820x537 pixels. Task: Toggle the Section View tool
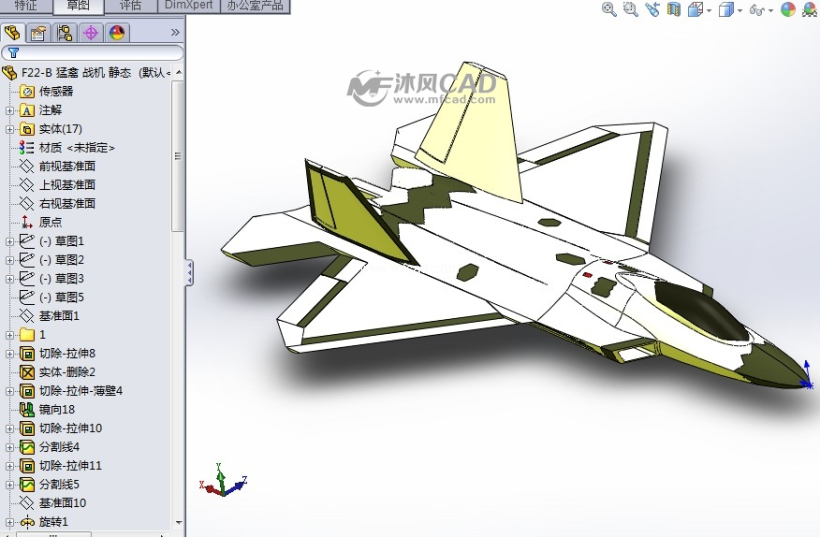click(674, 9)
